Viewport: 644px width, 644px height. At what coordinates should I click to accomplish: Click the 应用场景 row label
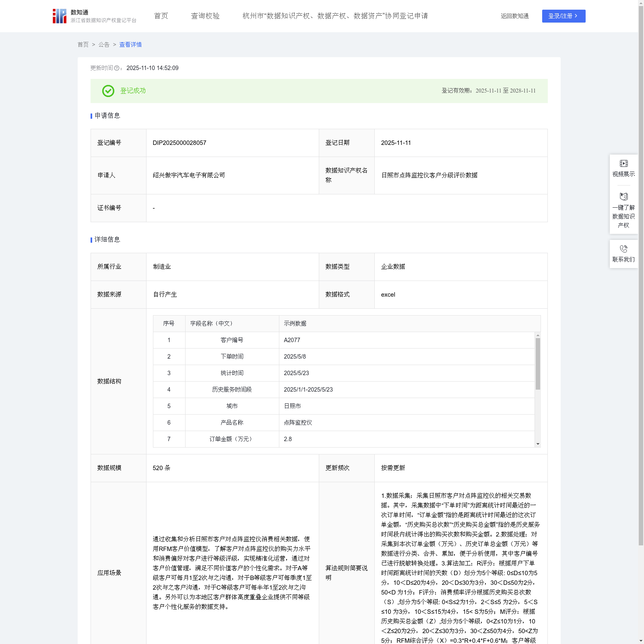pos(109,573)
